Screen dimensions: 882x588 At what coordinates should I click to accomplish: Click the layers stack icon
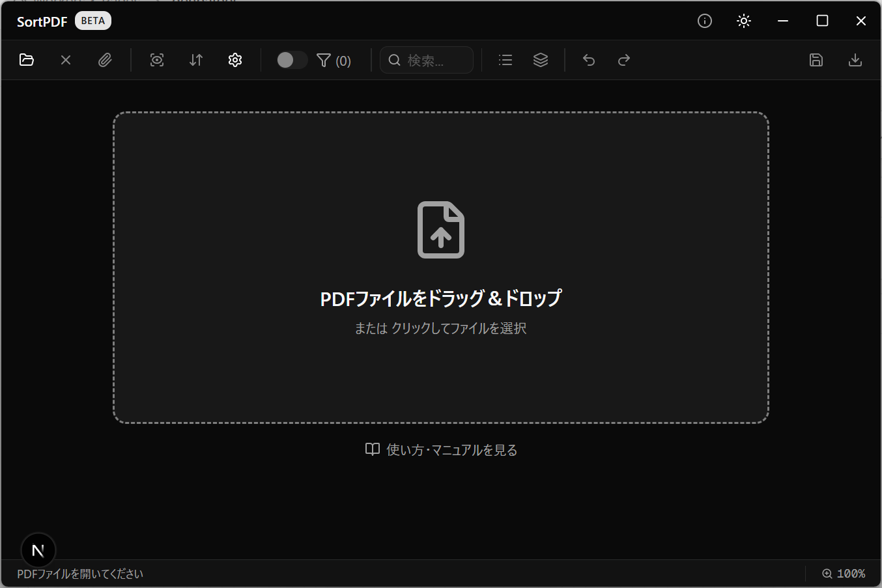pos(541,60)
